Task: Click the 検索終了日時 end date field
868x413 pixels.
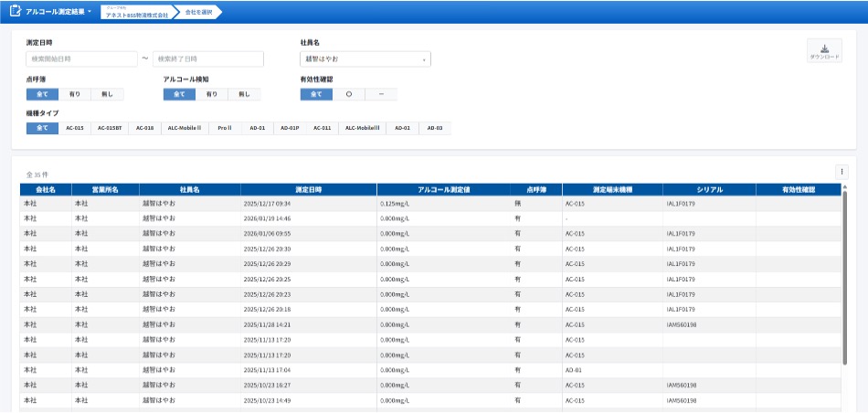Action: point(207,59)
